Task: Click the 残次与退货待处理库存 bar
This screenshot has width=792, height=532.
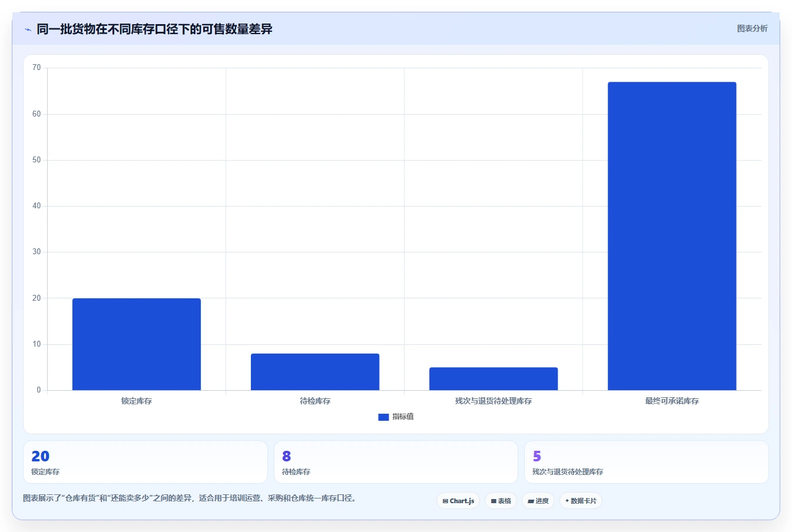Action: [493, 379]
